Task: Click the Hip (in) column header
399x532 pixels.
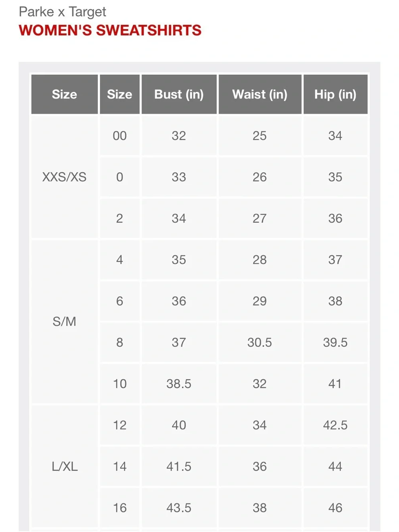Action: [335, 94]
